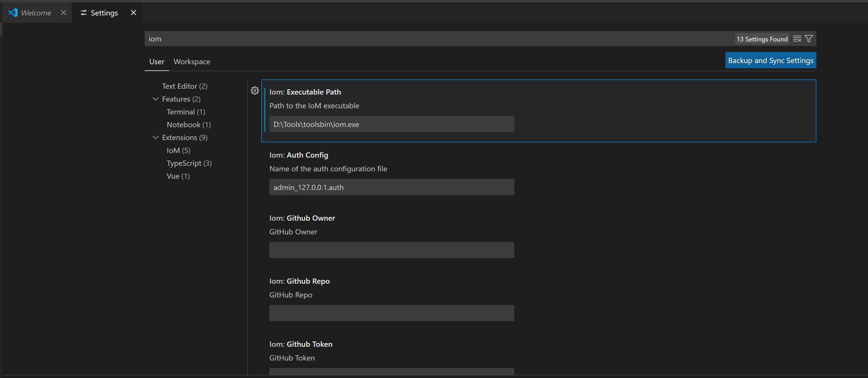Click the gear icon beside Executable Path

coord(255,90)
